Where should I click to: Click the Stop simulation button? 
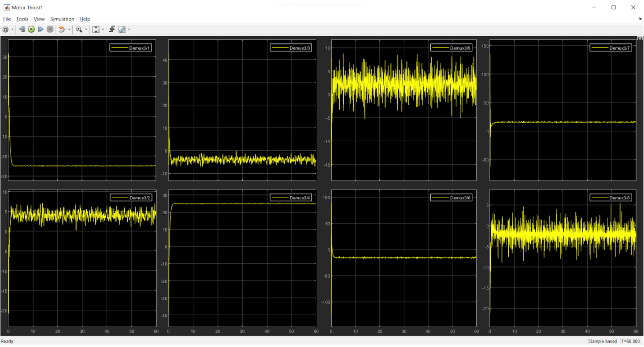[x=50, y=30]
